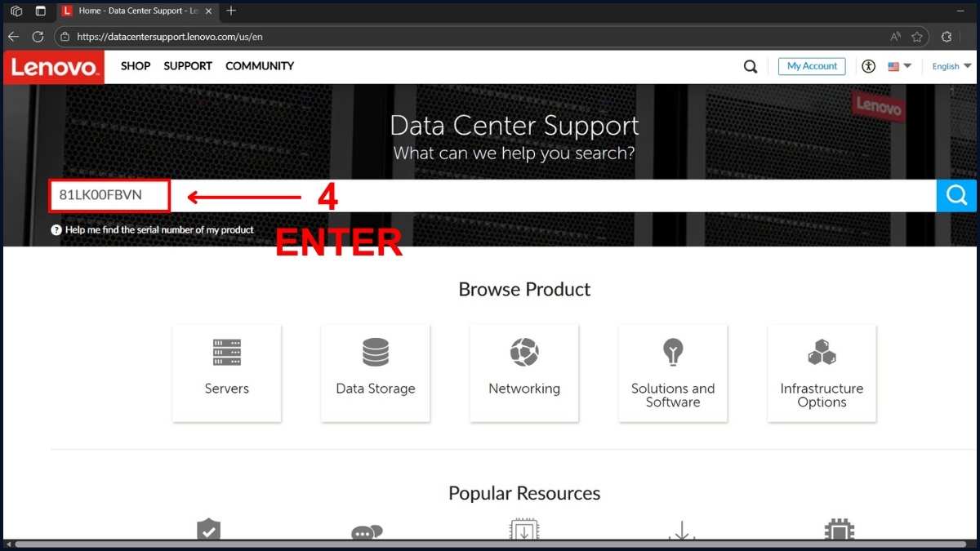Click the chip download resource icon
980x551 pixels.
(523, 530)
